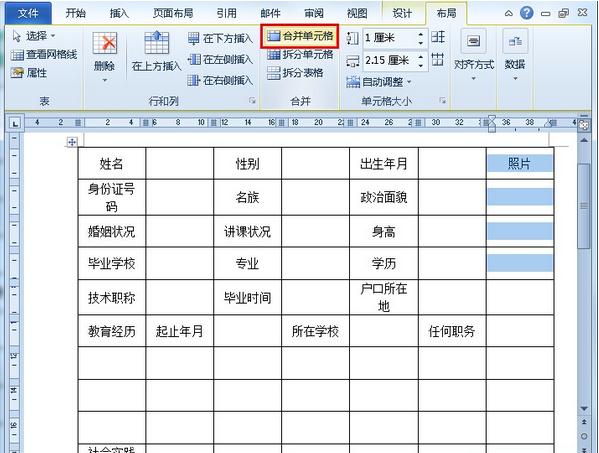The width and height of the screenshot is (599, 453).
Task: Switch to the 邮件 mailings tab
Action: click(270, 13)
